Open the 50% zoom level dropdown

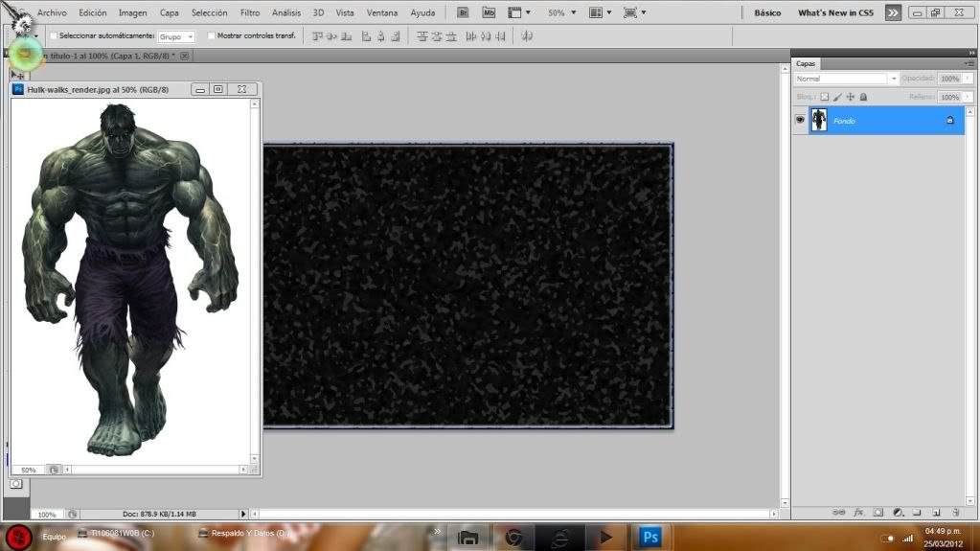(x=562, y=12)
